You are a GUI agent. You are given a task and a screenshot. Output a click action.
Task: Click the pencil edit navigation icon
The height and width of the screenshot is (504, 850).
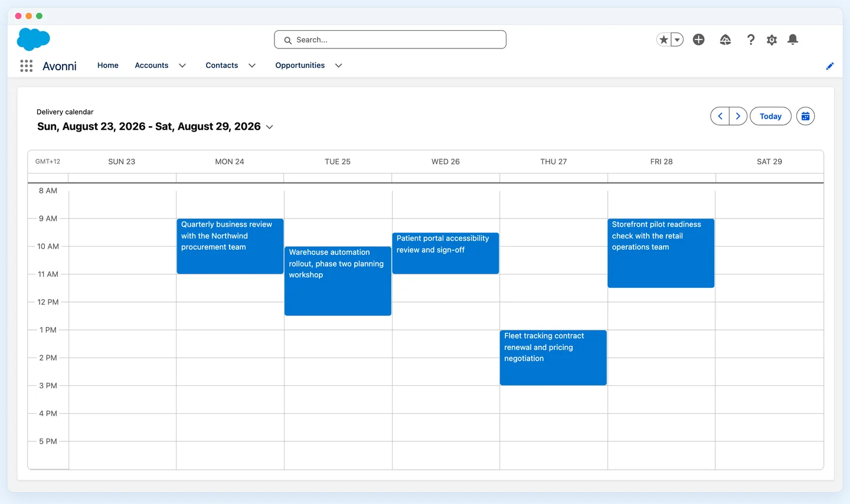pyautogui.click(x=830, y=66)
